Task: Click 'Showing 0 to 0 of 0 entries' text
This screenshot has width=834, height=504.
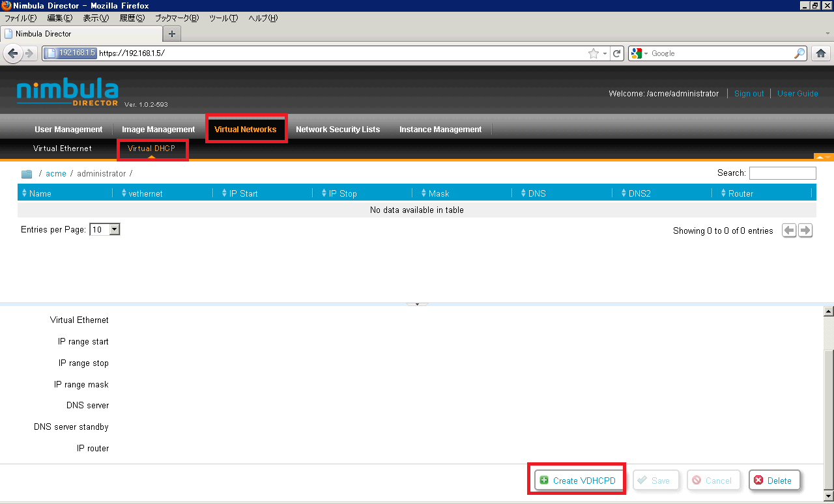Action: point(723,231)
